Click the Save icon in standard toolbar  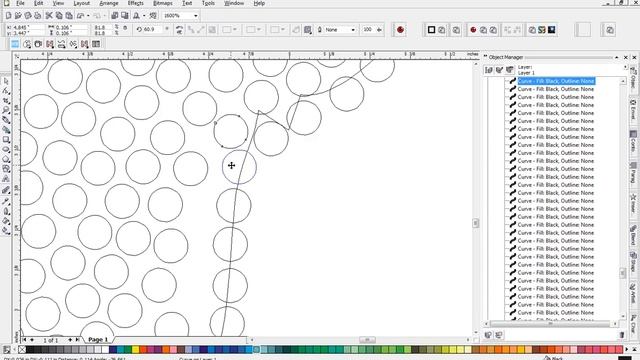(x=28, y=16)
